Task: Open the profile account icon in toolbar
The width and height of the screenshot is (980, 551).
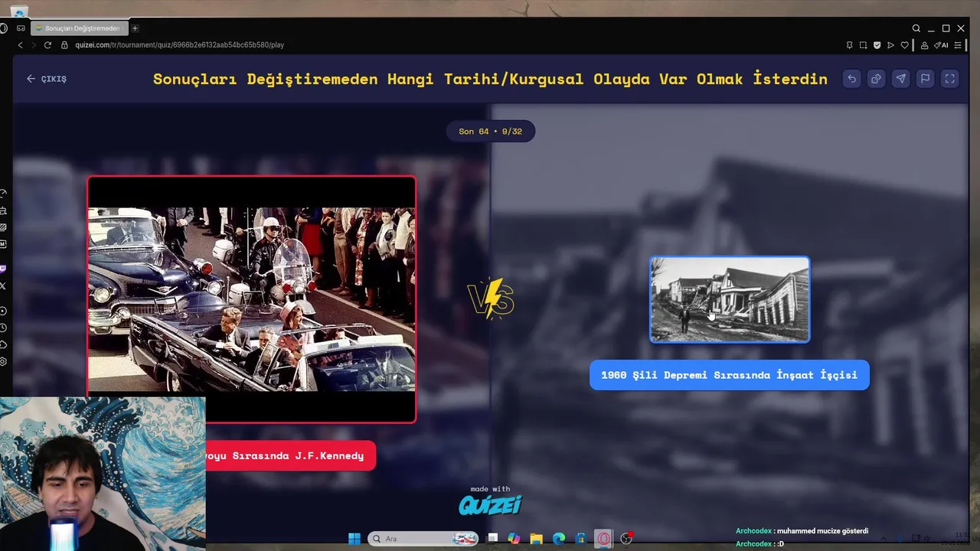Action: (924, 45)
